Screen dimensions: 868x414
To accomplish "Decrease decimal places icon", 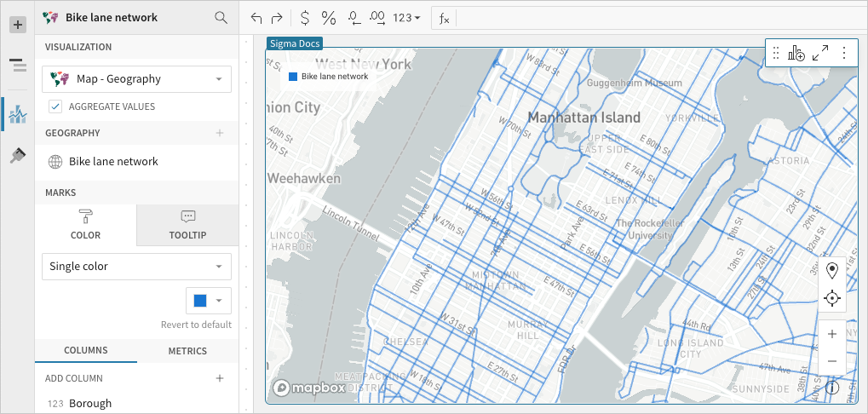I will [354, 18].
